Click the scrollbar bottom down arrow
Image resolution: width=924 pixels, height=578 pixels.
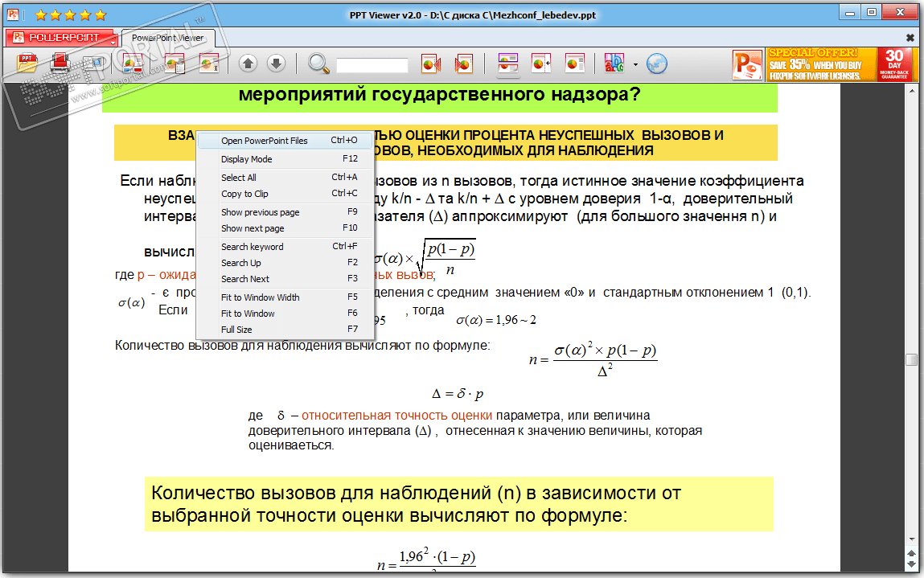click(912, 539)
